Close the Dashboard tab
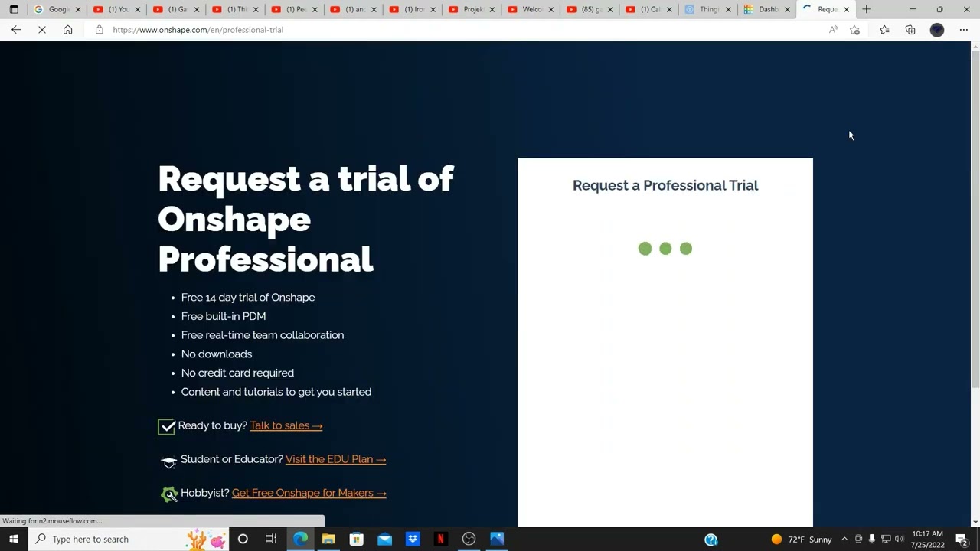Image resolution: width=980 pixels, height=551 pixels. point(787,9)
